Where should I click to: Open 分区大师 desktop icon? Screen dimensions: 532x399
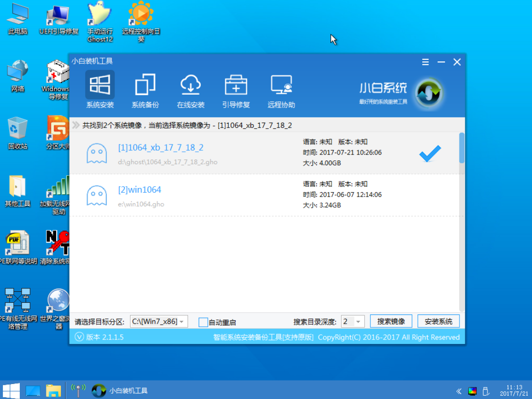(x=58, y=133)
